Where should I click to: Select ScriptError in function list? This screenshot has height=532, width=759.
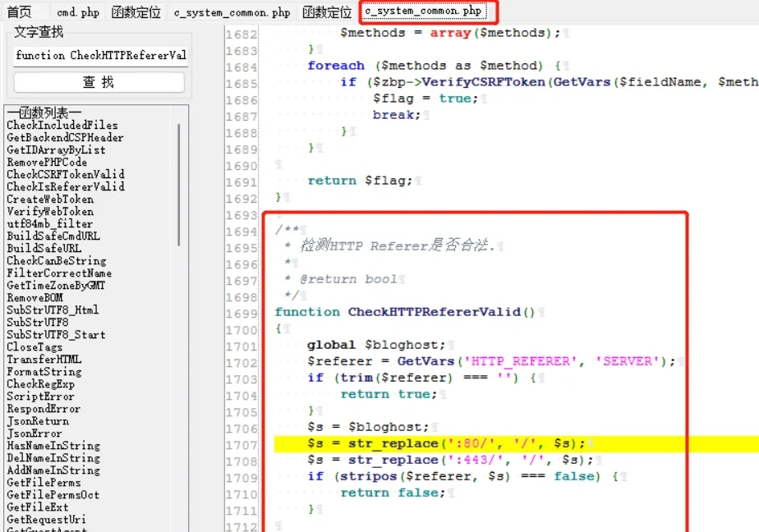click(41, 396)
